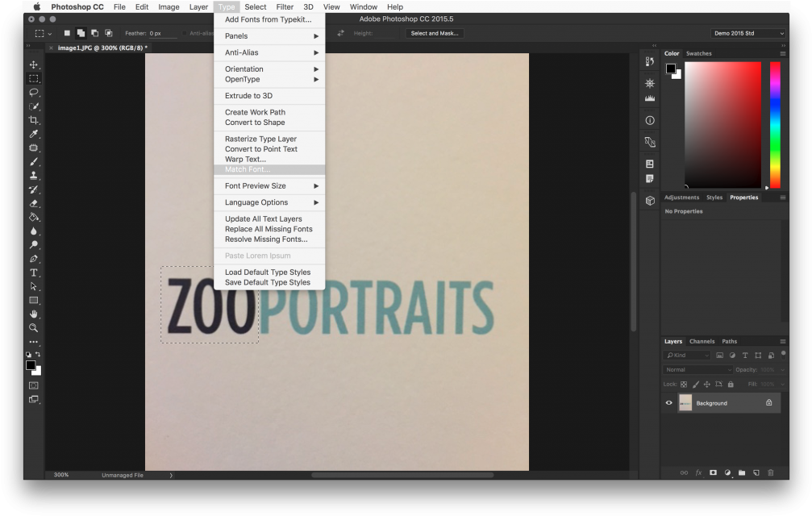
Task: Open the Edit Toolbar three-dots button
Action: pos(34,342)
